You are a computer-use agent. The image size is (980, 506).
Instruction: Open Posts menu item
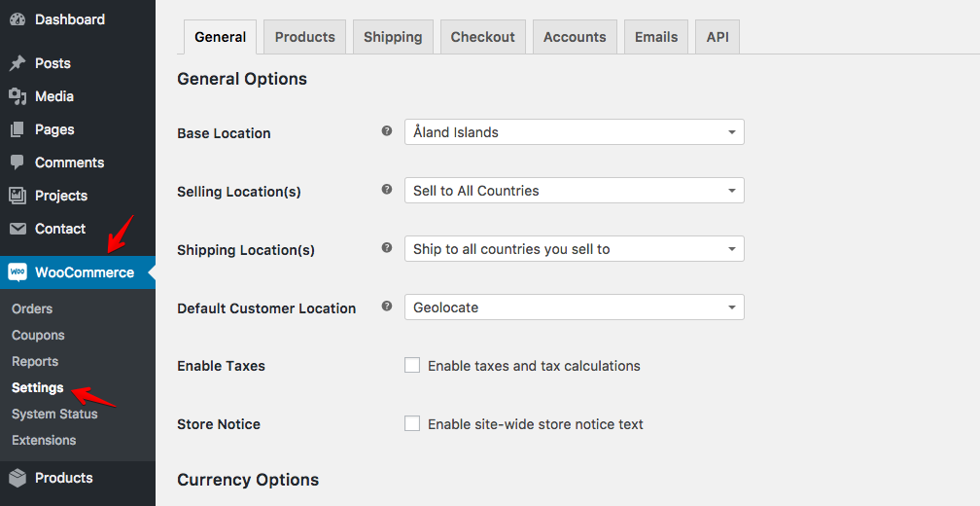pos(52,63)
